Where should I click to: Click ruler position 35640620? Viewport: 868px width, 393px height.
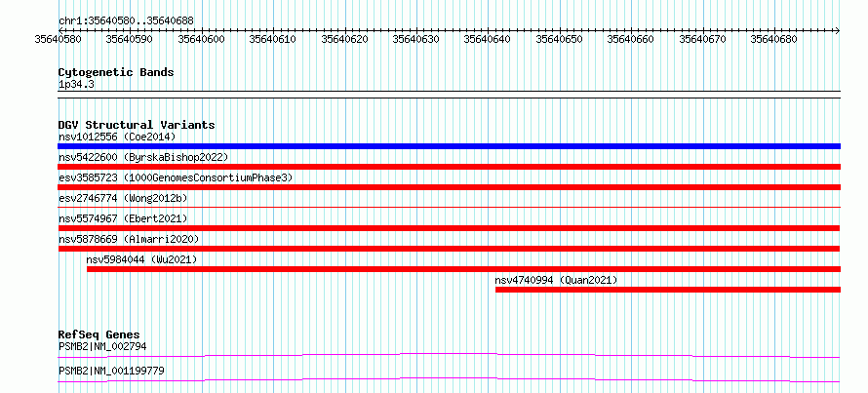(x=344, y=39)
